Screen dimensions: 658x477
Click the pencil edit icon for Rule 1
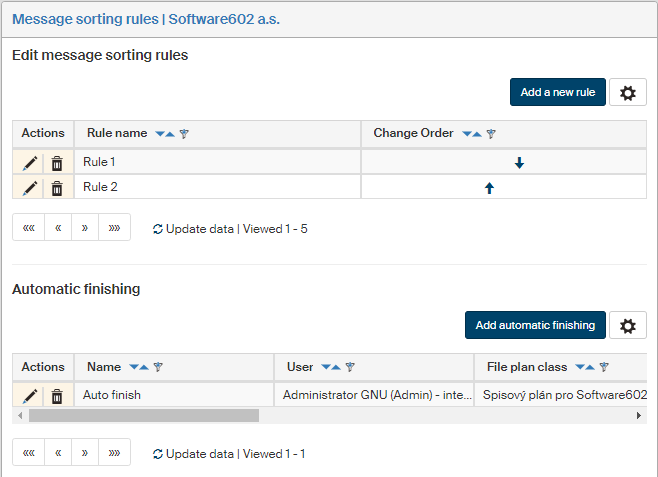(x=30, y=163)
